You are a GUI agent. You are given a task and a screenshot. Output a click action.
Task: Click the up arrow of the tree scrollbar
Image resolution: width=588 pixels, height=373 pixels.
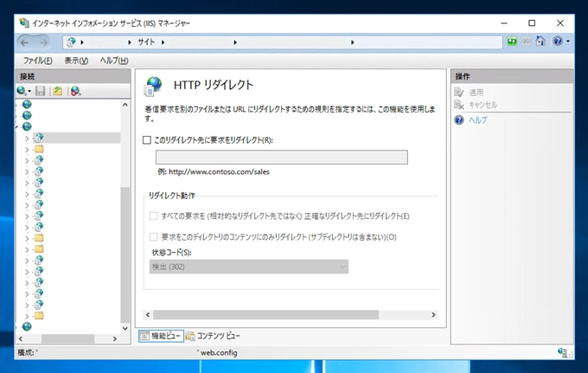125,105
